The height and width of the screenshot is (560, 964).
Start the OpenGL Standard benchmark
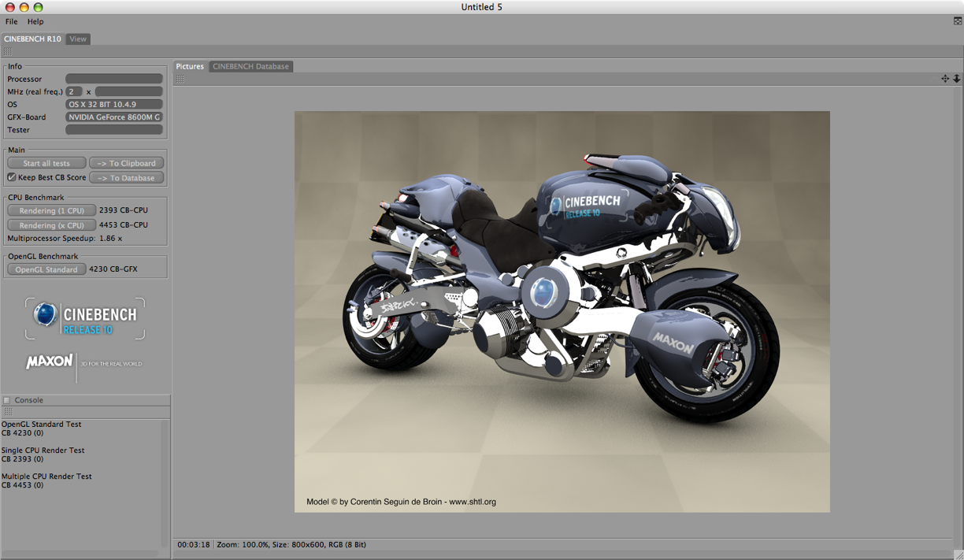click(46, 269)
